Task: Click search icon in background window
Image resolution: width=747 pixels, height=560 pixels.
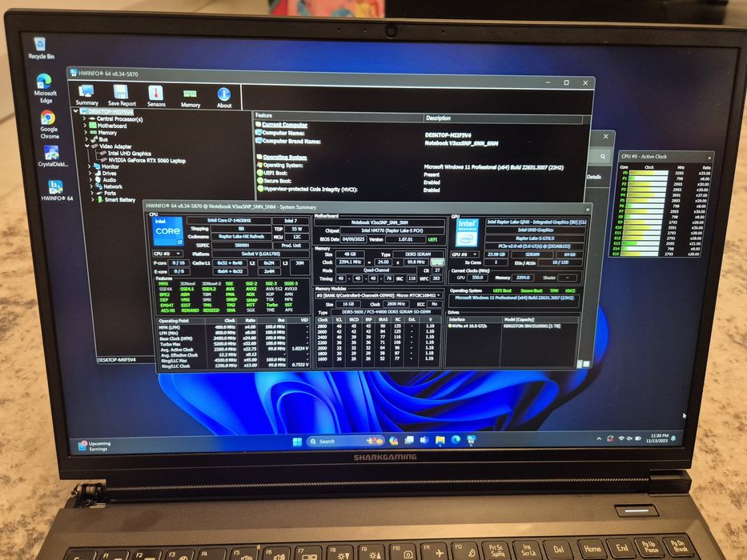Action: click(x=603, y=156)
